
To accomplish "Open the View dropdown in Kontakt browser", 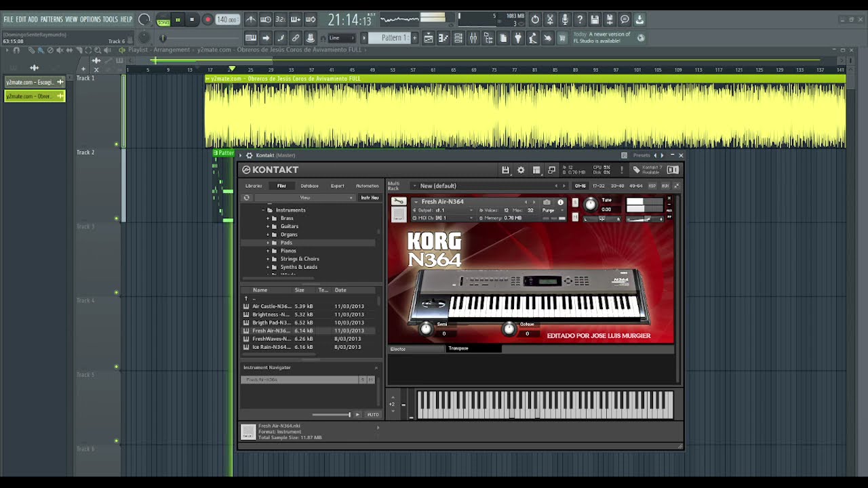I will coord(304,197).
